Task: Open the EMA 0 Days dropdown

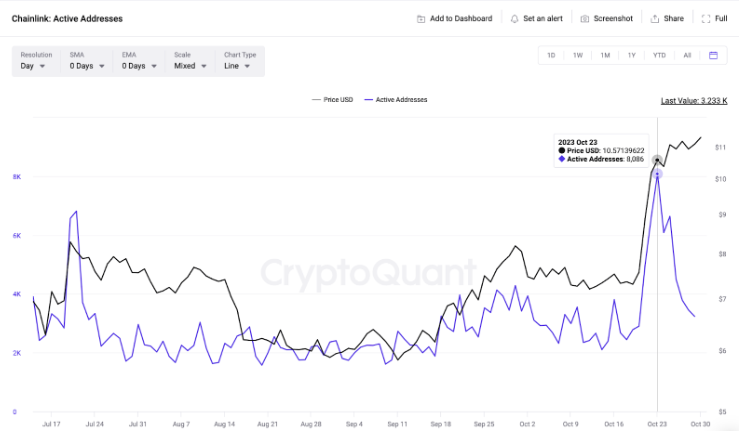Action: 140,62
